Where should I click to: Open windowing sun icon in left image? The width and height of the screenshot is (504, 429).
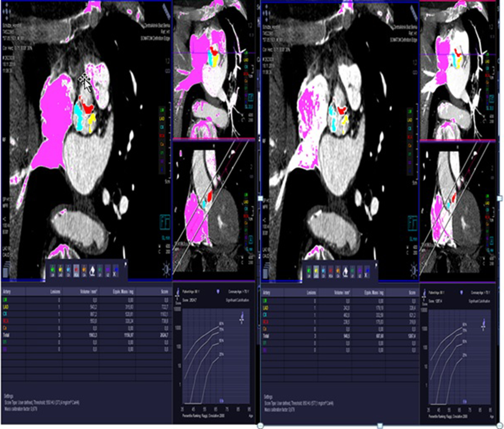point(166,270)
